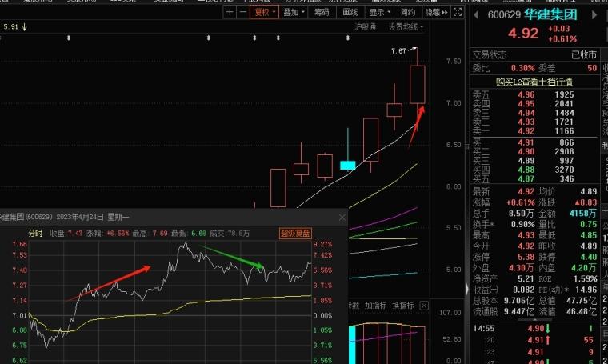Click the highlighted cyan candlestick on chart
608x364 pixels.
pyautogui.click(x=347, y=165)
